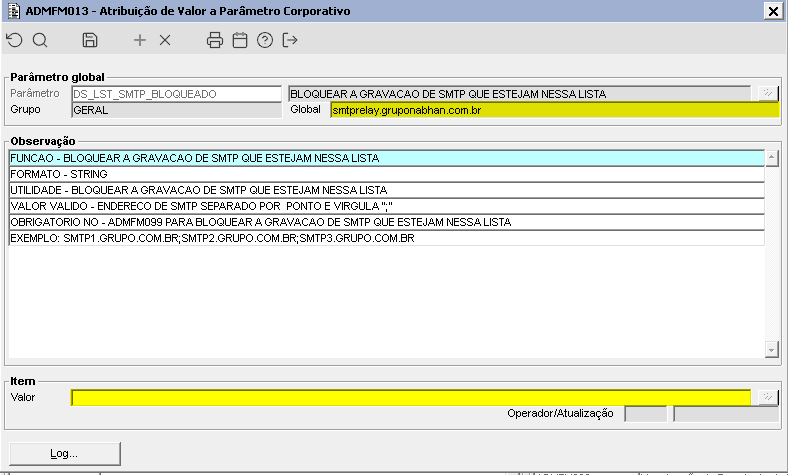This screenshot has height=475, width=788.
Task: Click the second Operador/Atualização date field
Action: click(726, 414)
